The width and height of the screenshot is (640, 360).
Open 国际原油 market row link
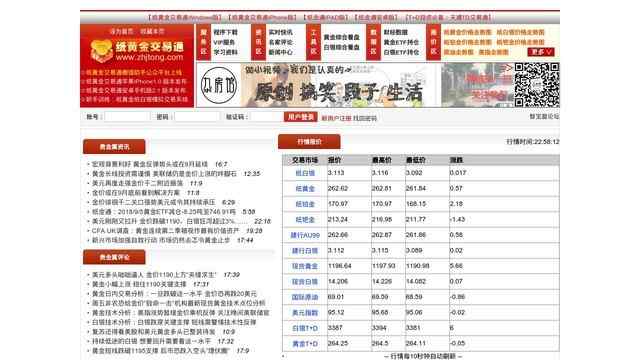coord(305,297)
